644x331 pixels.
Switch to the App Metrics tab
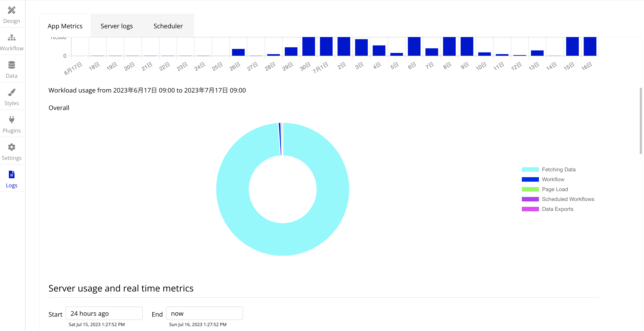pos(65,26)
